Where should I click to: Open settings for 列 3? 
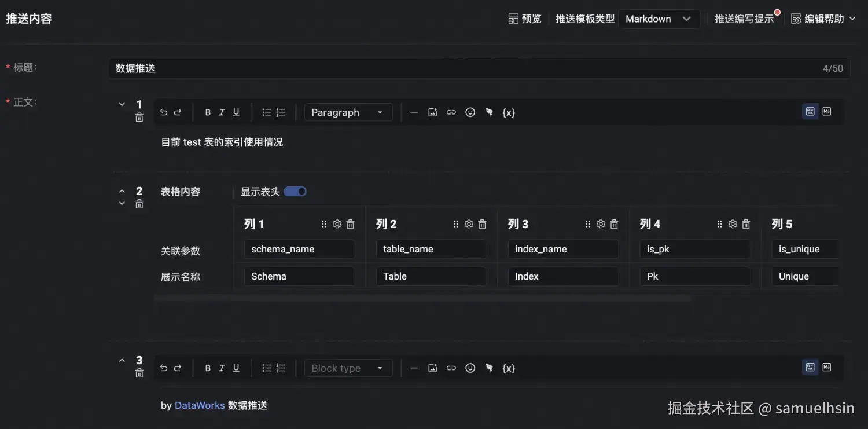point(601,224)
